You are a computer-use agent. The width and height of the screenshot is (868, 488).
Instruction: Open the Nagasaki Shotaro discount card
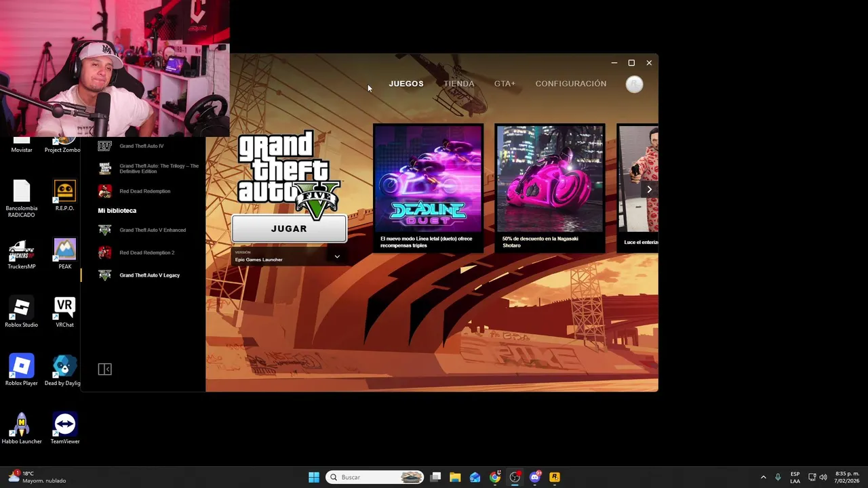pos(549,188)
